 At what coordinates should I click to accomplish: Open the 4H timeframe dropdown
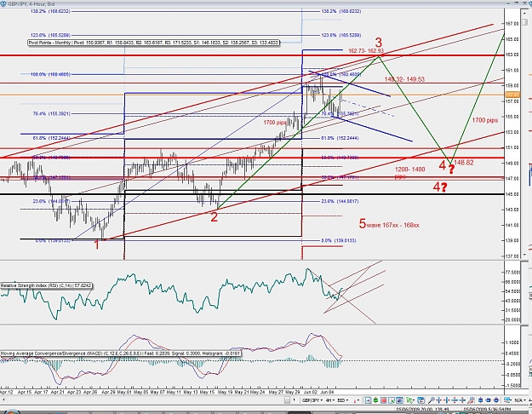[x=330, y=400]
